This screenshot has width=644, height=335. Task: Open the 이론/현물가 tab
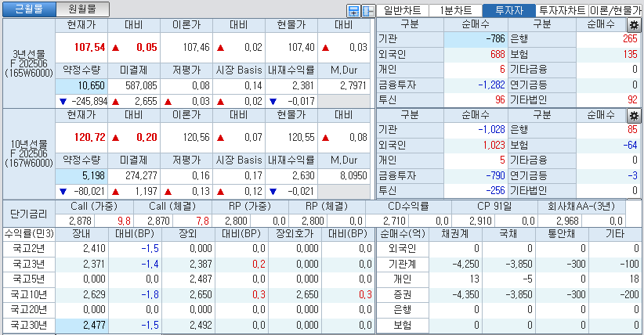[x=616, y=10]
